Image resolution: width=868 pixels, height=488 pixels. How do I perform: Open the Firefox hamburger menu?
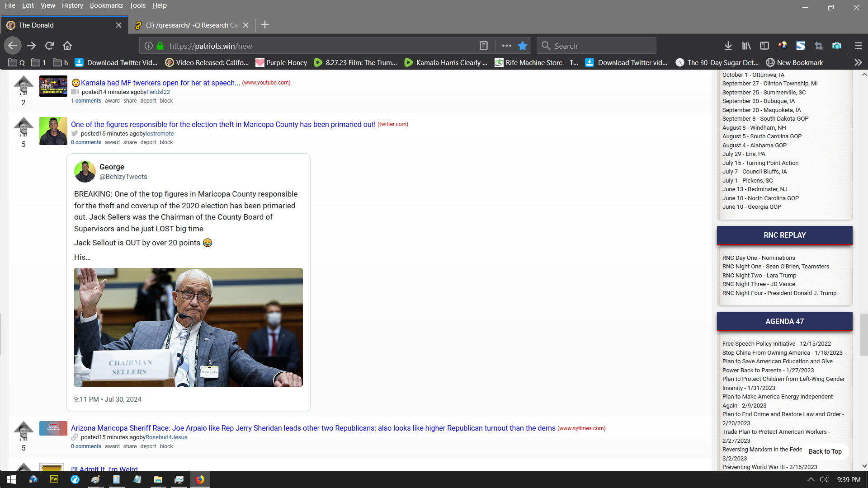coord(858,46)
